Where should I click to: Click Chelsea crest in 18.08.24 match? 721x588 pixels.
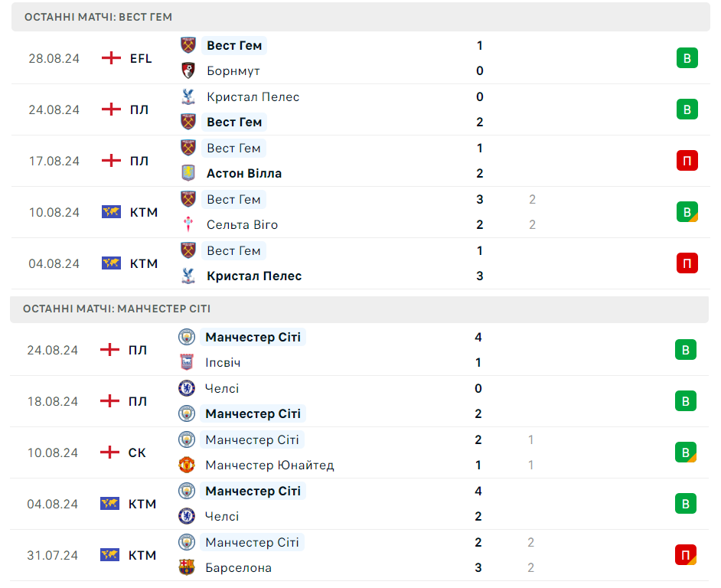[x=187, y=388]
